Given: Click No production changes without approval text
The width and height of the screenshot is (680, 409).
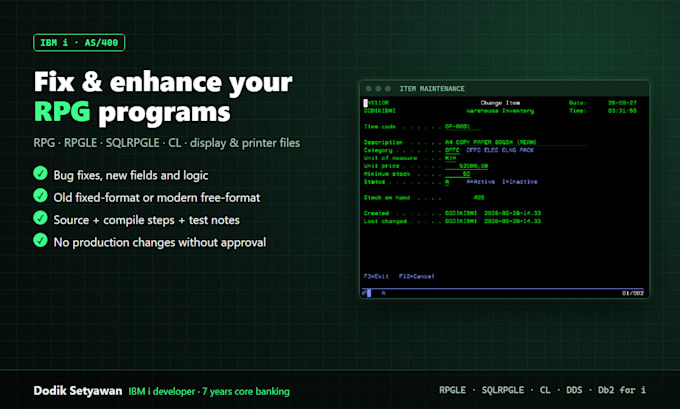Looking at the screenshot, I should (160, 242).
